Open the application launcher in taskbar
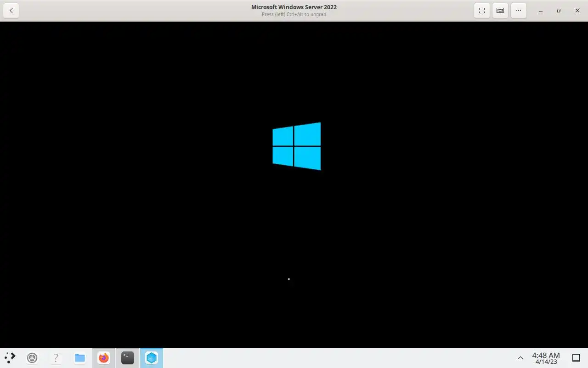This screenshot has width=588, height=368. click(x=10, y=357)
